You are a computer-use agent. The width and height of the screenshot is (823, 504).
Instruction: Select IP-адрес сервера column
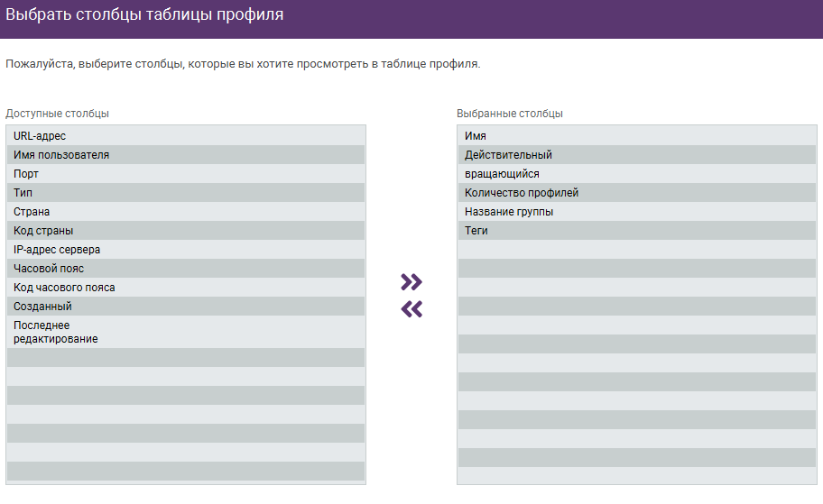(186, 249)
